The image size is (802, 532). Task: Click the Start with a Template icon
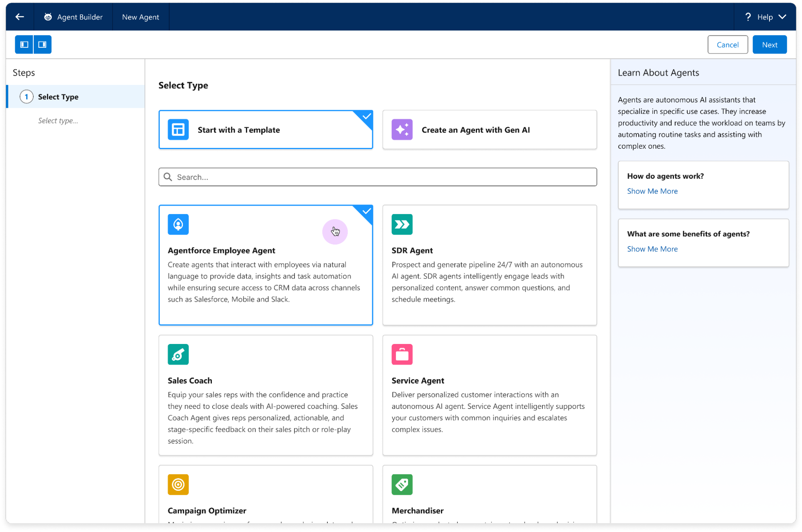click(x=178, y=129)
